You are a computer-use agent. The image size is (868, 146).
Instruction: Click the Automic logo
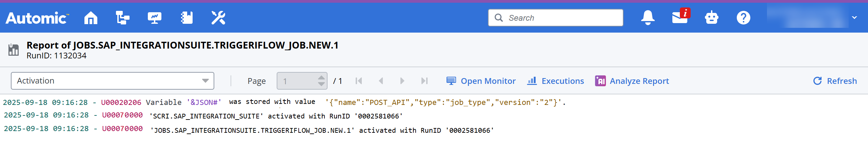[x=37, y=18]
